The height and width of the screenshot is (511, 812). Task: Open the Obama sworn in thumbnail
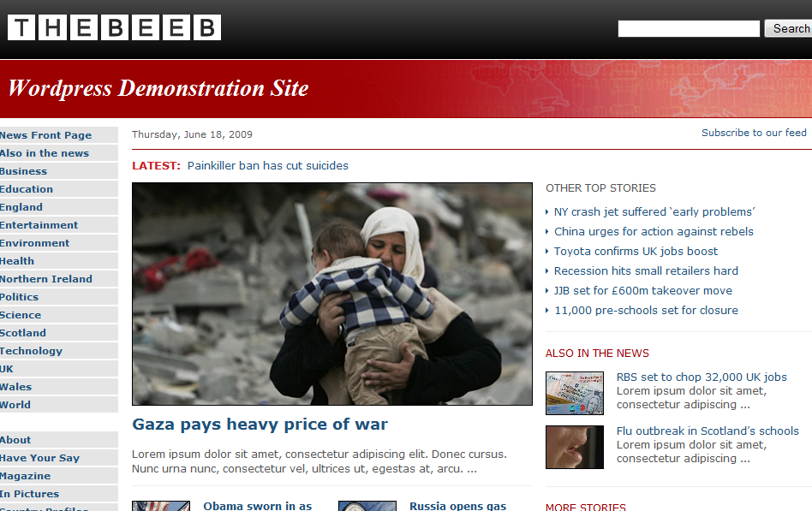(x=161, y=506)
